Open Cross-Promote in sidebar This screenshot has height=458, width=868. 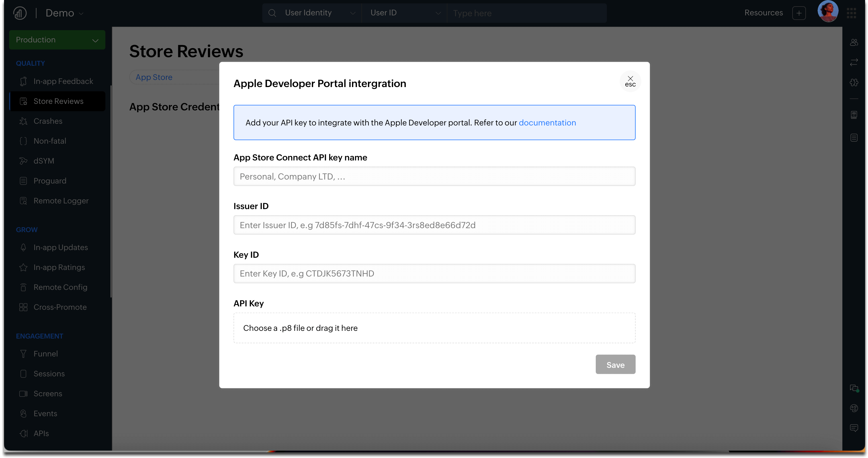click(x=57, y=307)
